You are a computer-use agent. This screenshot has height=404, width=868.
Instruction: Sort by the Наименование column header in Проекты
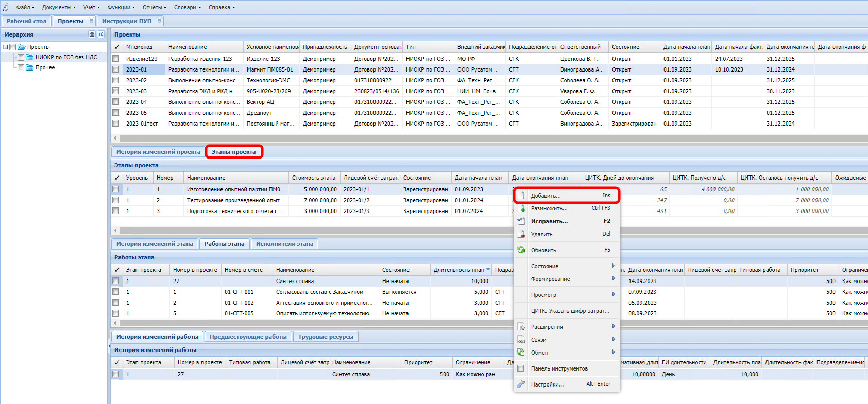[x=188, y=47]
